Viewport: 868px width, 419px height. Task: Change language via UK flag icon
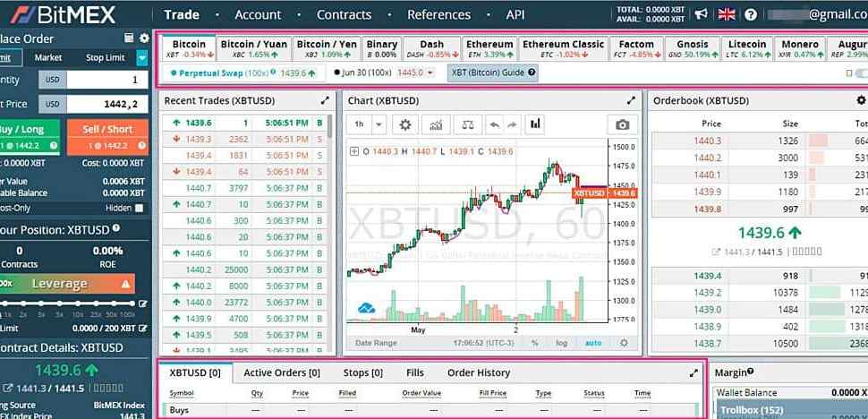(x=727, y=14)
